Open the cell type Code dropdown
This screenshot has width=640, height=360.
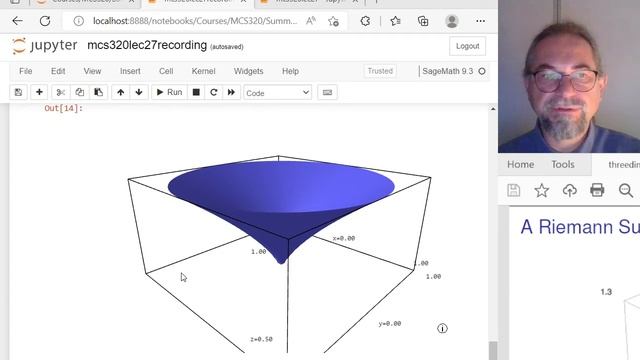278,93
